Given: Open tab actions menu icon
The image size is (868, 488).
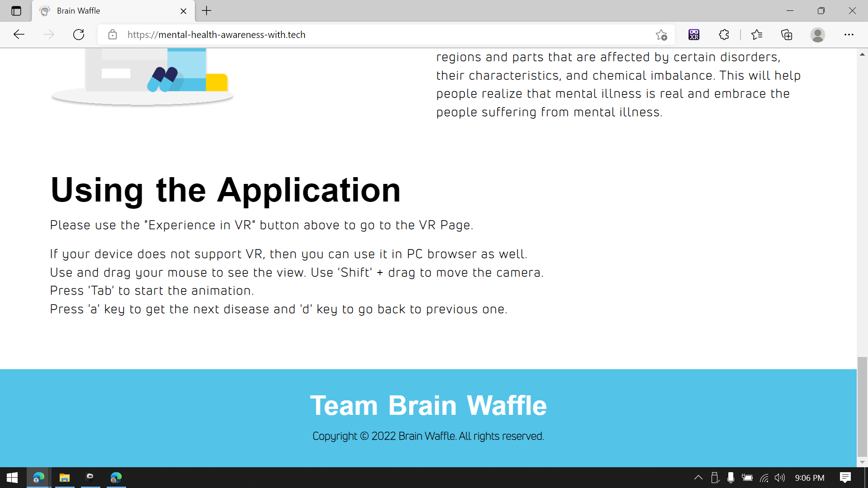Looking at the screenshot, I should coord(16,11).
